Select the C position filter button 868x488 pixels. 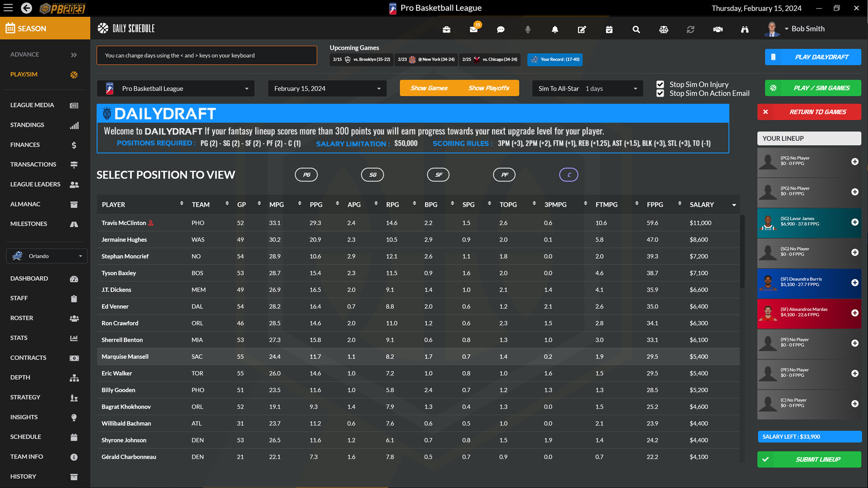point(568,174)
